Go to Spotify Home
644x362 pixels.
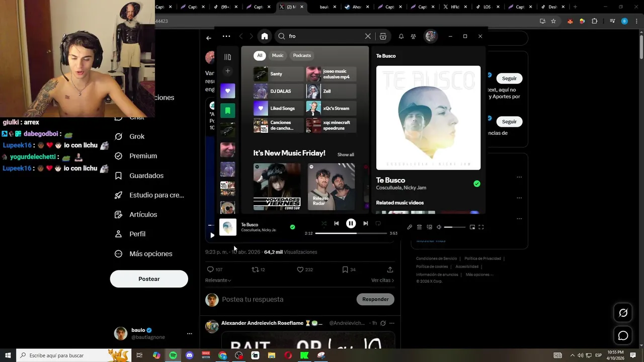pos(265,36)
